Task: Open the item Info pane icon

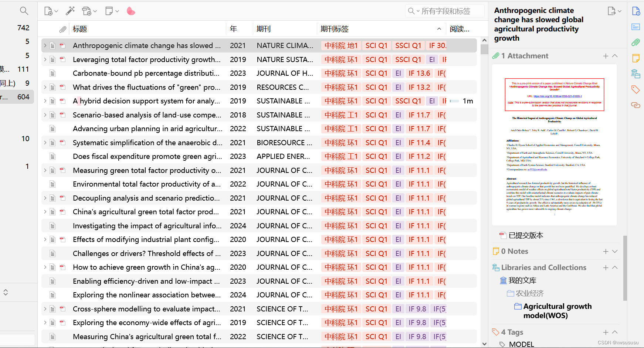Action: click(636, 11)
